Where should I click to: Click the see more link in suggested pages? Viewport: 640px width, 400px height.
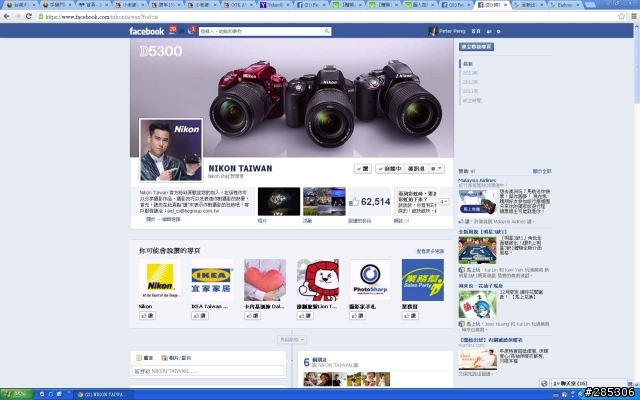pos(430,251)
